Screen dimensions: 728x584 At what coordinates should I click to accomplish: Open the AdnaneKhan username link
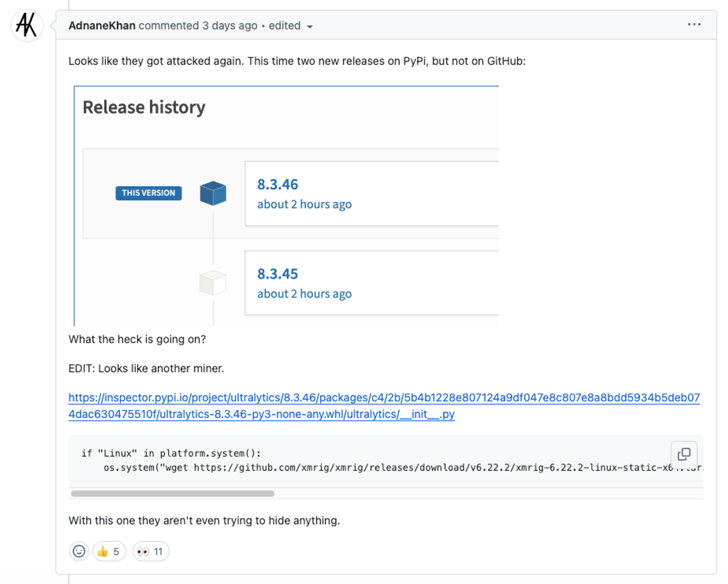coord(102,26)
